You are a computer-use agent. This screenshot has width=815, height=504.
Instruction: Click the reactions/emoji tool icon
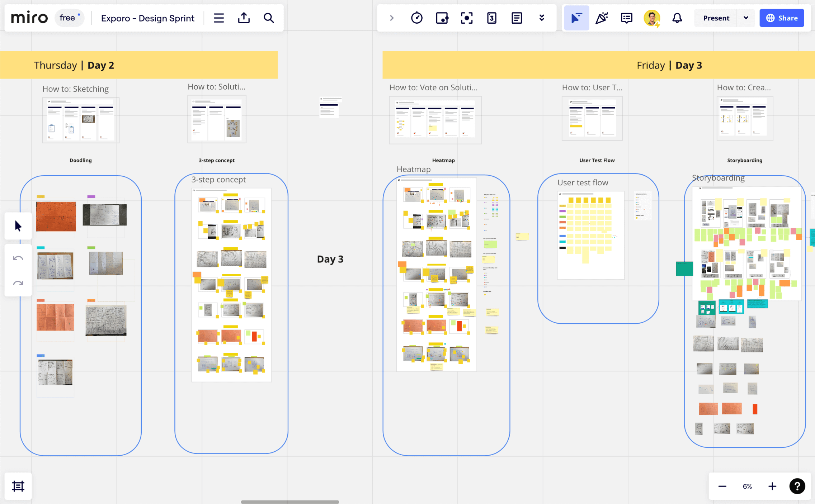(x=602, y=18)
